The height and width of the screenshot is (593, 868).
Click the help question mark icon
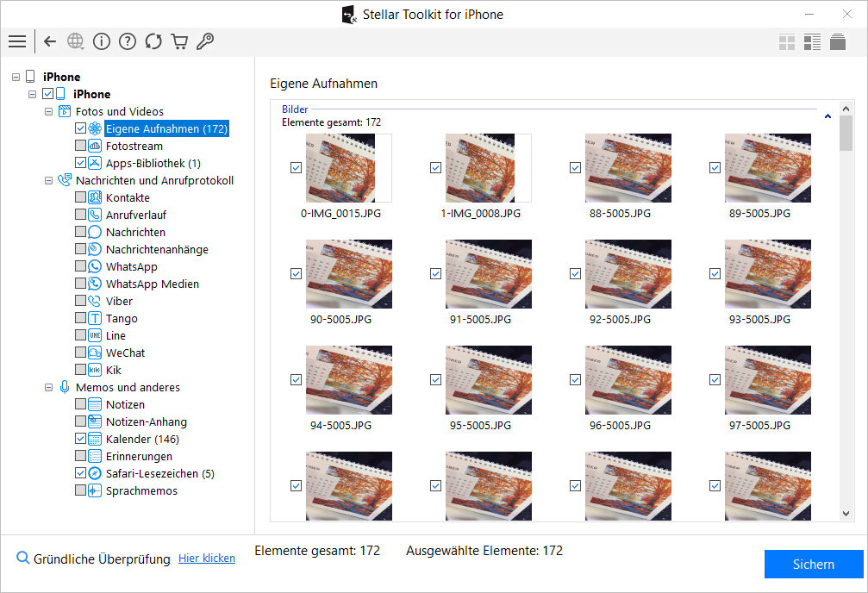point(128,41)
